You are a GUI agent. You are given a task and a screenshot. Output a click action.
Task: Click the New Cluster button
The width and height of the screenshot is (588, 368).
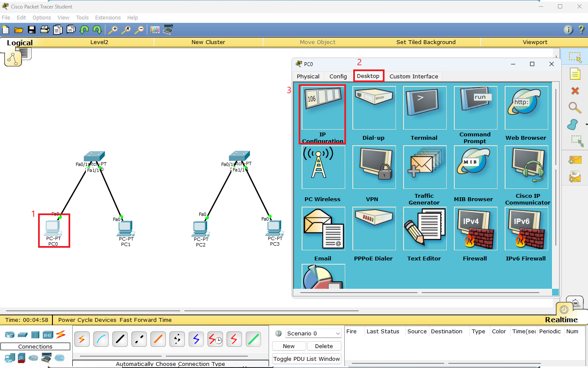(208, 42)
